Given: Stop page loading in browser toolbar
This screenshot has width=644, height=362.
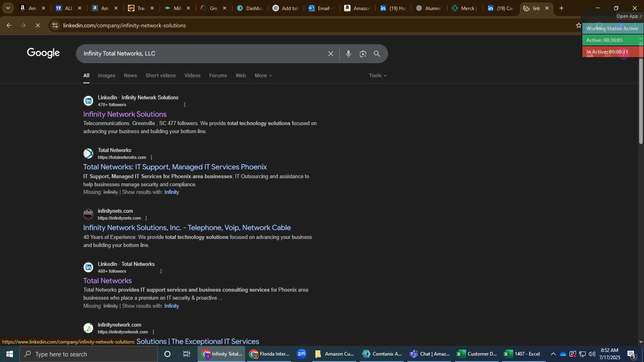Looking at the screenshot, I should tap(37, 25).
